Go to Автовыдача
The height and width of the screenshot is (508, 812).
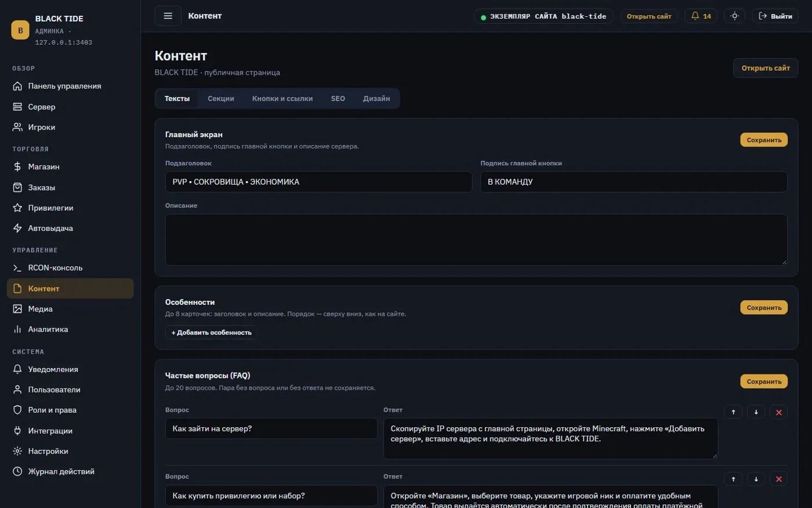tap(70, 228)
